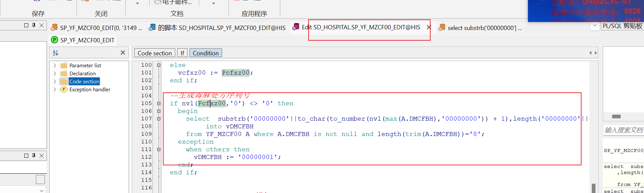Select Exception handler in the code tree
Screen dimensions: 644x193
pyautogui.click(x=90, y=89)
